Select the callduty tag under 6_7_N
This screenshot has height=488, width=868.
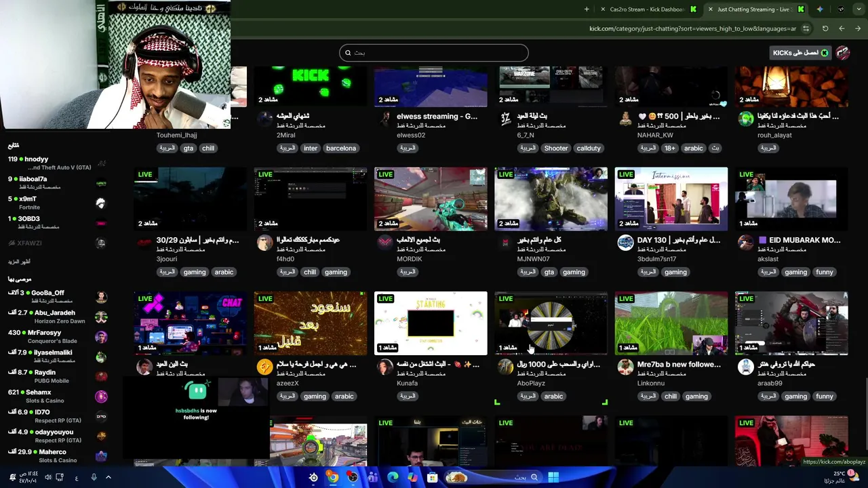(588, 148)
